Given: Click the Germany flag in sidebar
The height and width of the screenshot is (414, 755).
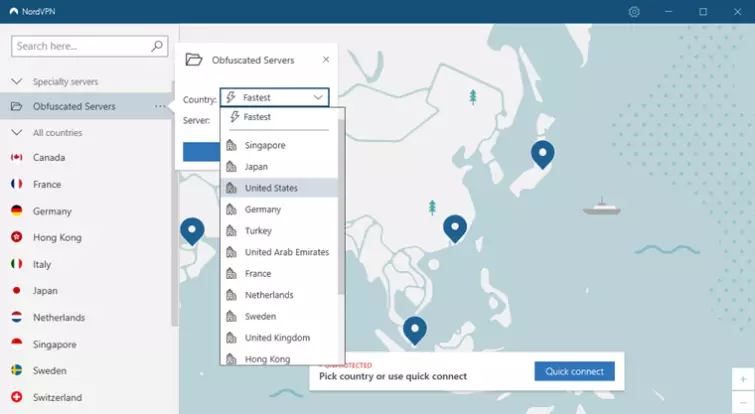Looking at the screenshot, I should 17,211.
